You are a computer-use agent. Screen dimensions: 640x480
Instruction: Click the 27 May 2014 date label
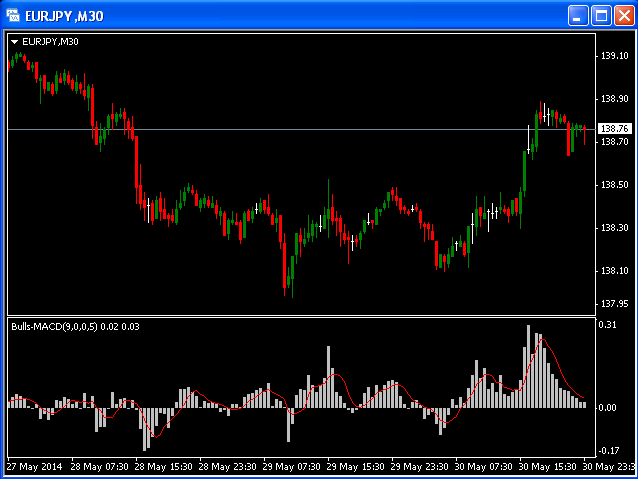35,466
